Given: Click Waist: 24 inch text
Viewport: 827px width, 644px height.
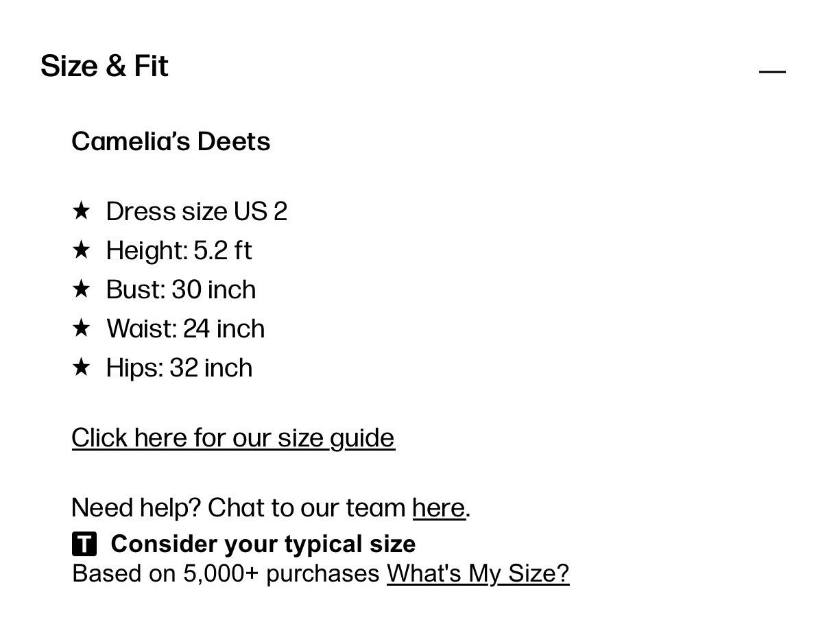Looking at the screenshot, I should (x=186, y=329).
